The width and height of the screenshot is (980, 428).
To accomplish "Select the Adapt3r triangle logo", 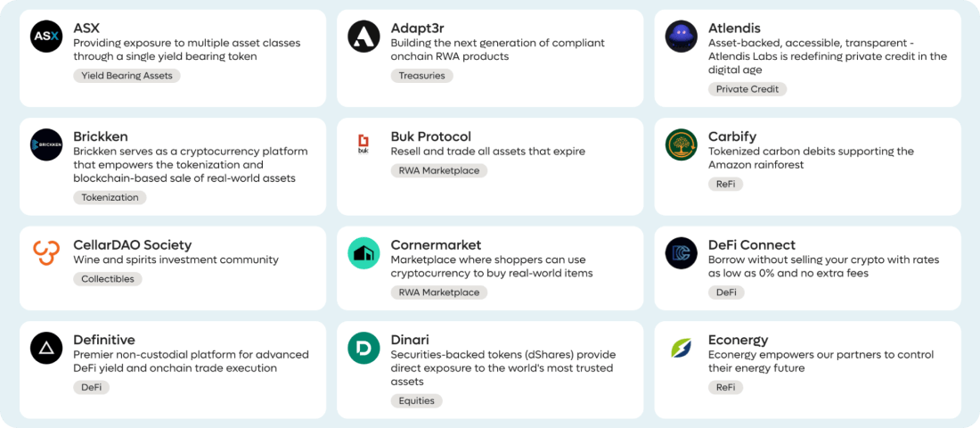I will pos(363,37).
